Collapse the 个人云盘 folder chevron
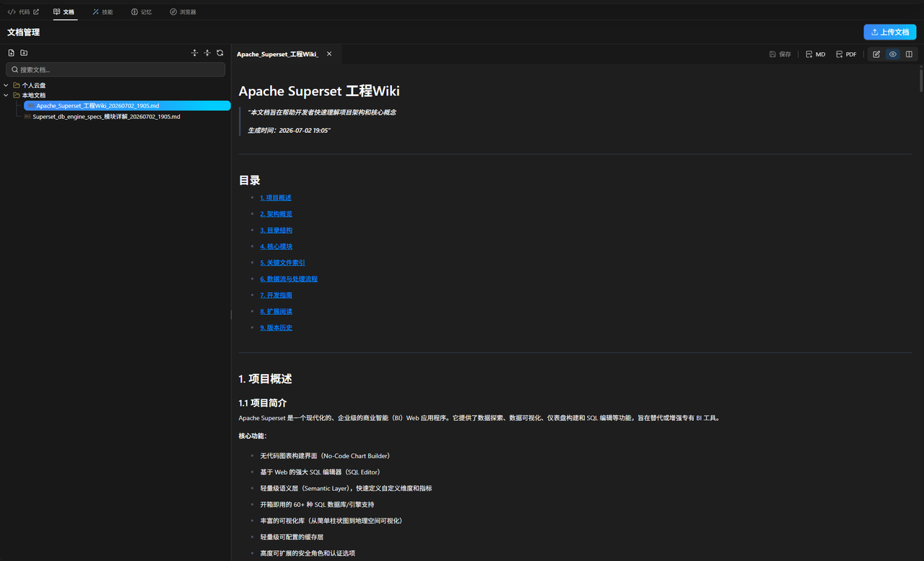Screen dimensions: 924x561 pyautogui.click(x=6, y=85)
